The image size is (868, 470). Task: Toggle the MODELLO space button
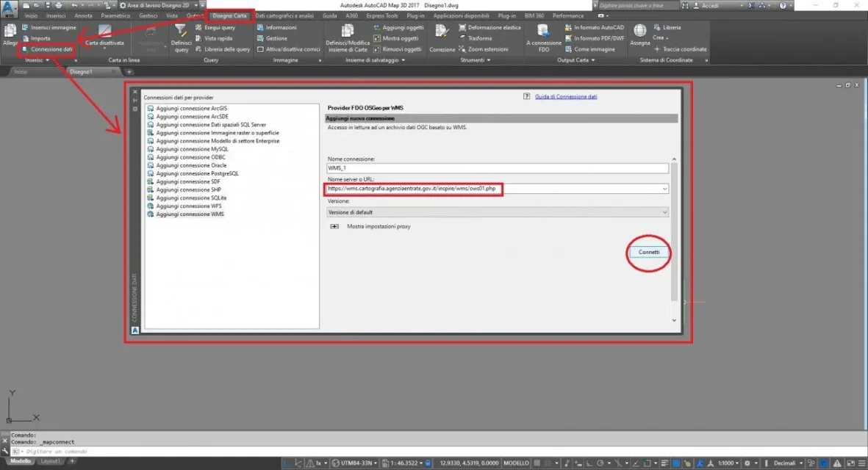[516, 463]
